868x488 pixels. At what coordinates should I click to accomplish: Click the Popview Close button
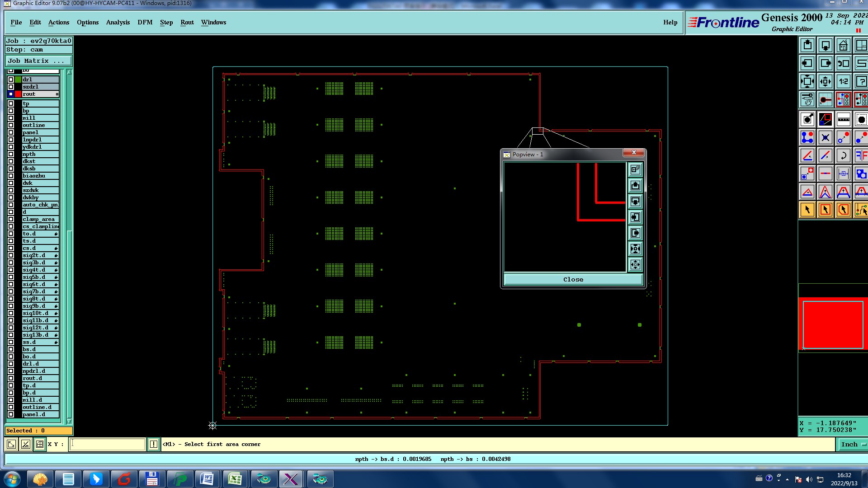[573, 280]
